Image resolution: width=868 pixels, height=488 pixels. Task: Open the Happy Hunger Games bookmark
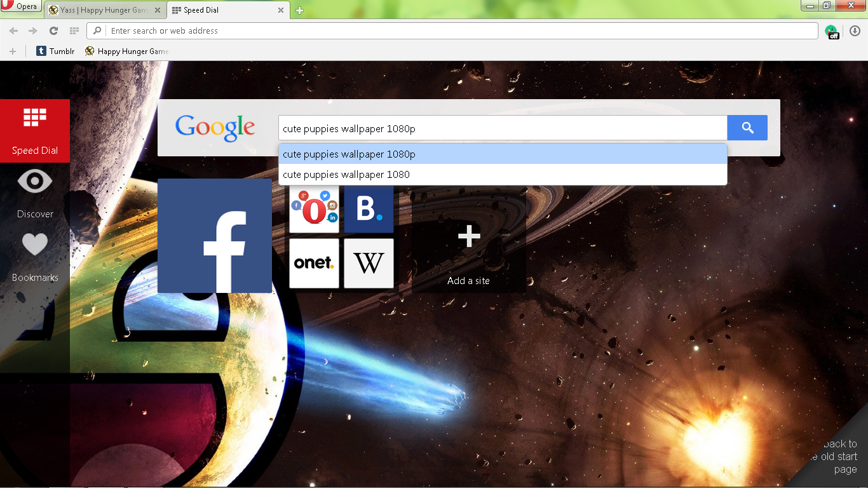tap(126, 51)
